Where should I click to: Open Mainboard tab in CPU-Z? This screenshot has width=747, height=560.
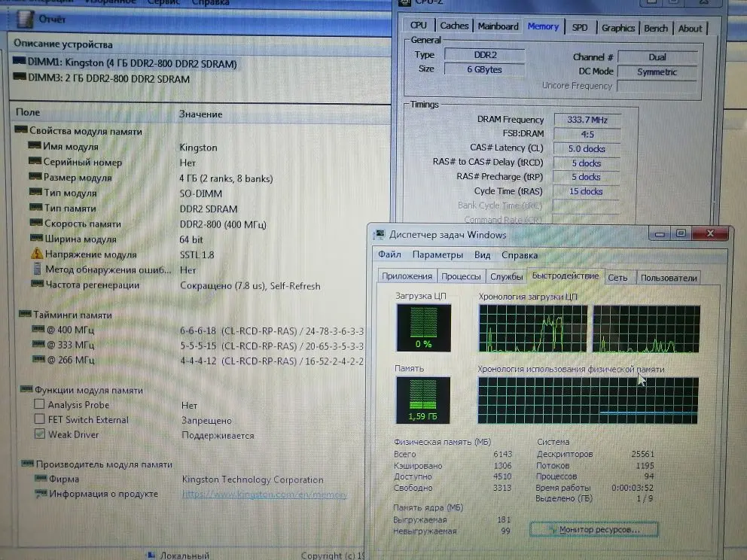498,26
